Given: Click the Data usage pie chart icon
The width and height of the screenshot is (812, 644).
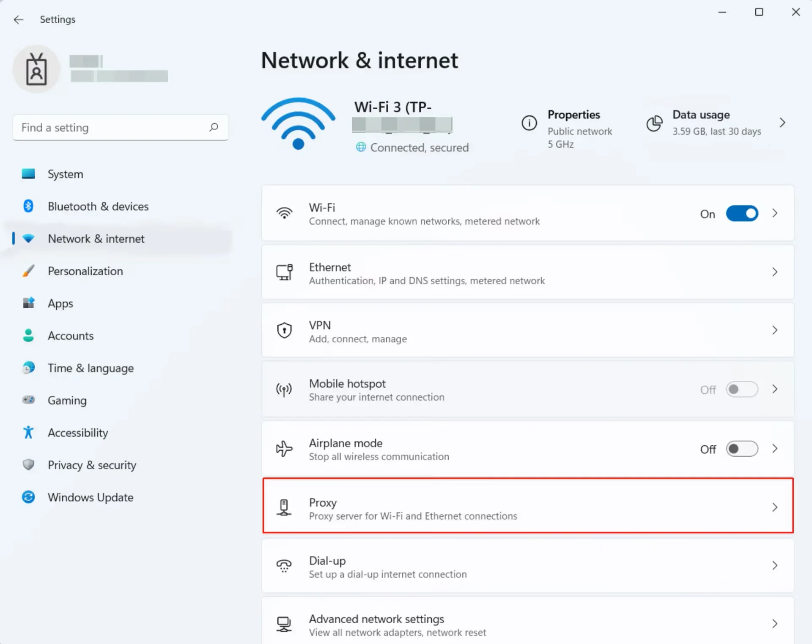Looking at the screenshot, I should [654, 123].
